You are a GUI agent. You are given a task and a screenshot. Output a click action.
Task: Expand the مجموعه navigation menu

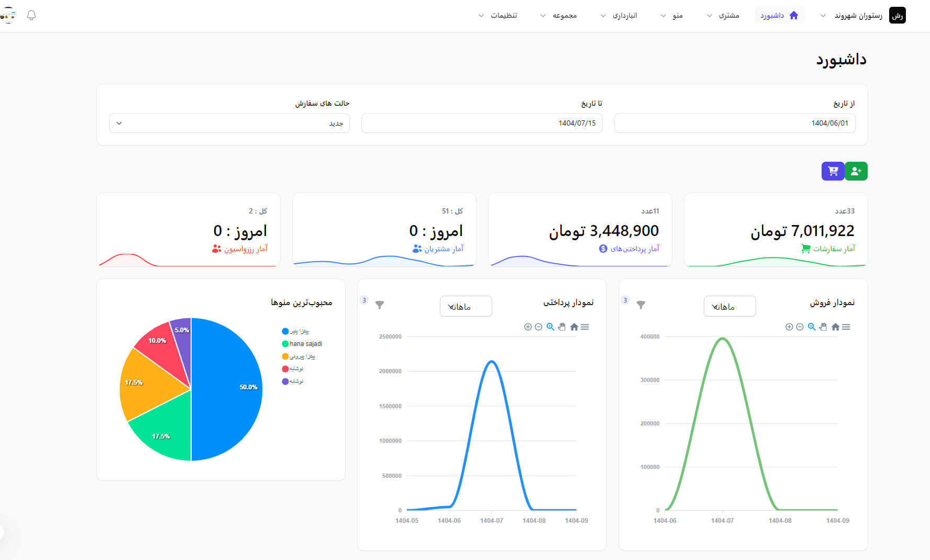[x=558, y=15]
